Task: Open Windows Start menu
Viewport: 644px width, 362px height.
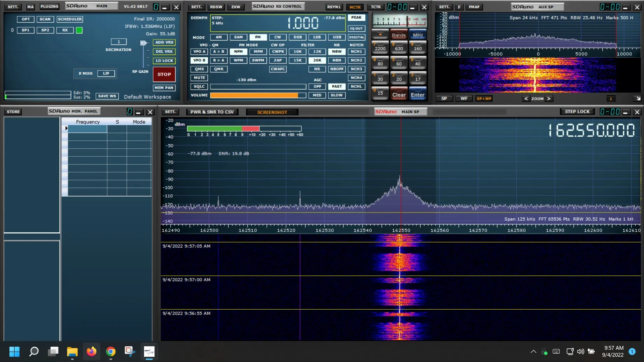Action: pyautogui.click(x=14, y=351)
